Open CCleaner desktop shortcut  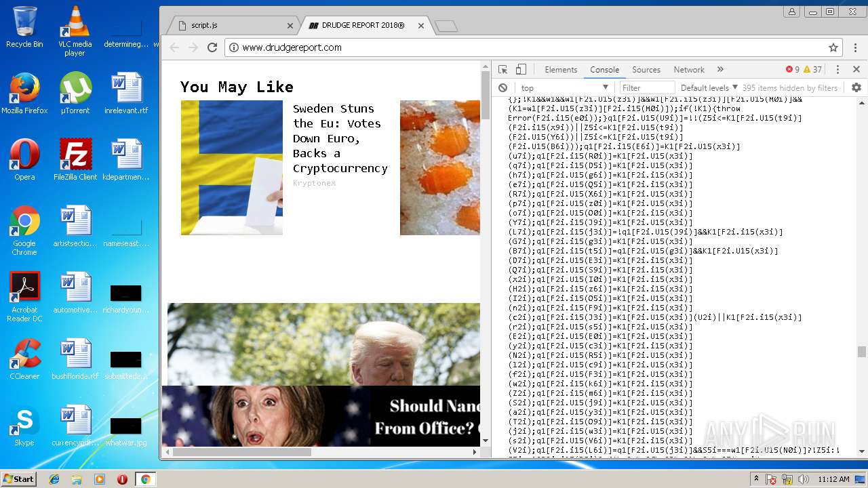tap(24, 359)
